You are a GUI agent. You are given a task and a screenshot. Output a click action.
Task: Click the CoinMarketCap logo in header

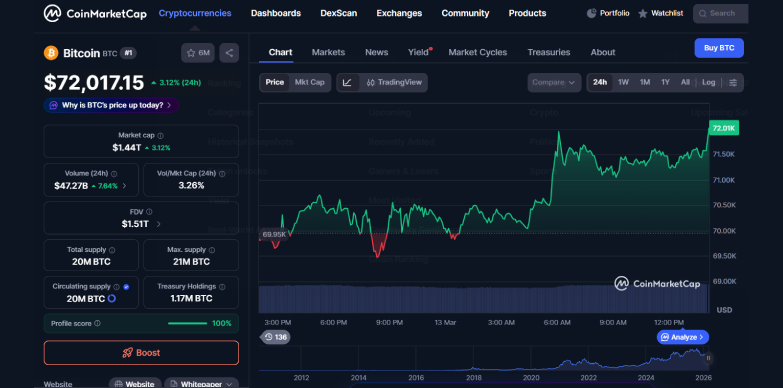coord(95,13)
